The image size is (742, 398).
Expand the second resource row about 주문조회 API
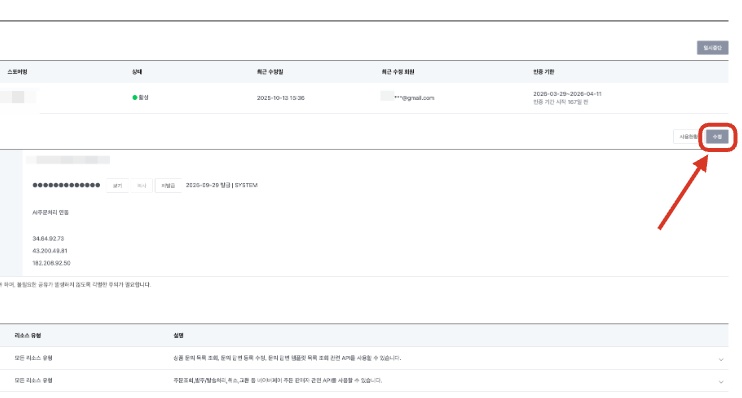pyautogui.click(x=721, y=381)
